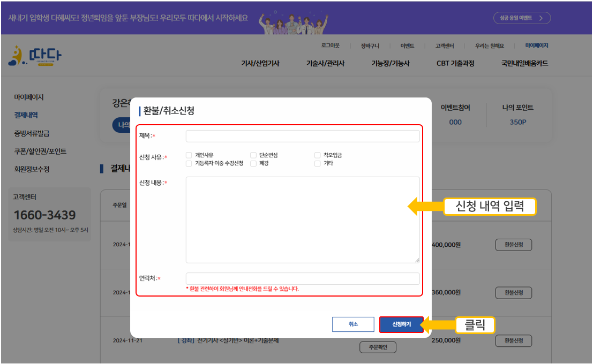Click the 신청하기 button
The image size is (593, 364).
pos(401,324)
